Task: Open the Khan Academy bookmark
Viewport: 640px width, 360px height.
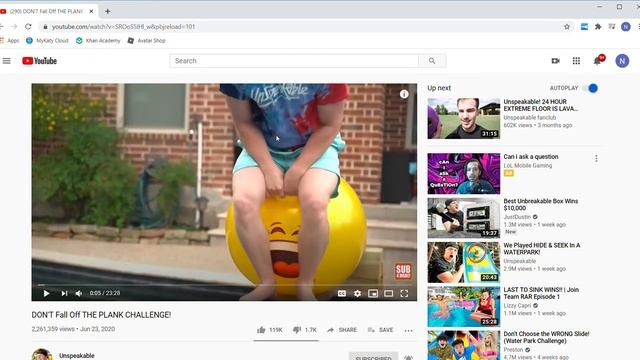Action: click(98, 40)
